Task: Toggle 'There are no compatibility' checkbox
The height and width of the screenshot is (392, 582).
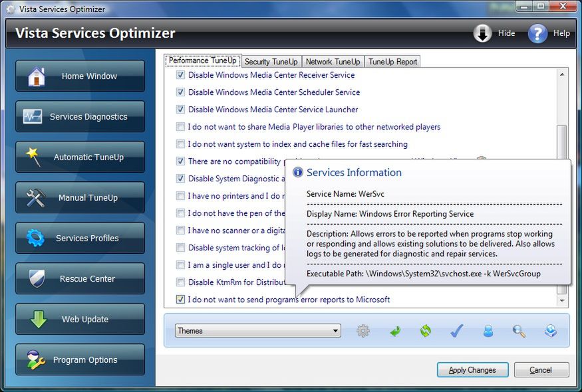Action: pyautogui.click(x=180, y=161)
